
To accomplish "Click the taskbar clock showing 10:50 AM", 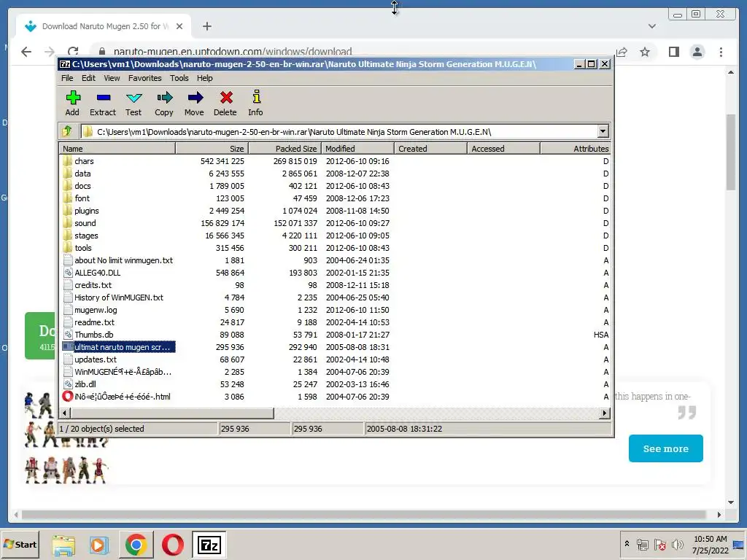I will pyautogui.click(x=711, y=544).
